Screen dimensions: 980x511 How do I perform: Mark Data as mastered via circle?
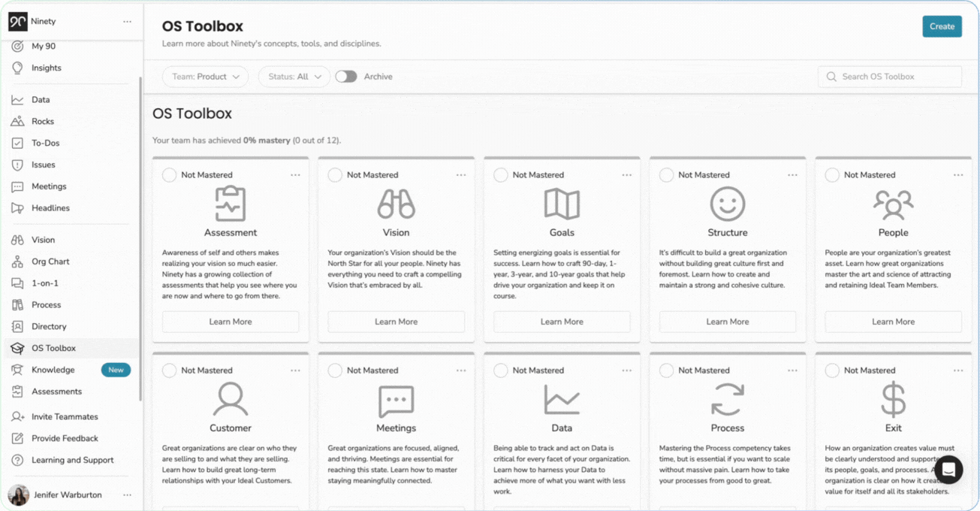pos(501,370)
